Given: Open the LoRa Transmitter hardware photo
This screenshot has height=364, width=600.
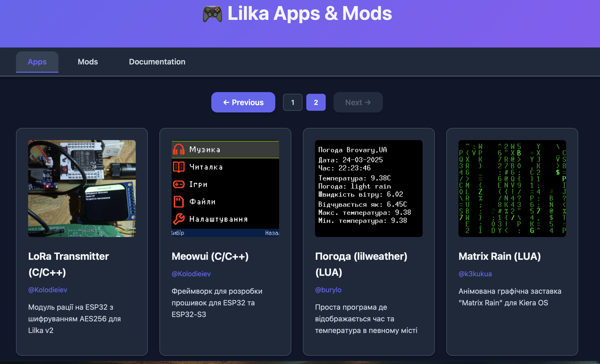Looking at the screenshot, I should (x=82, y=188).
